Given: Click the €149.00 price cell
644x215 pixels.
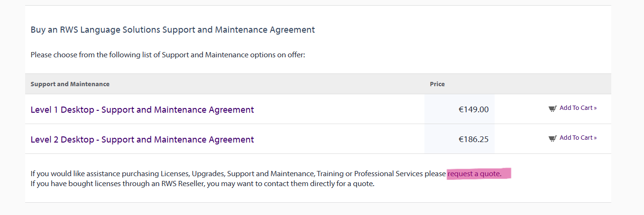Looking at the screenshot, I should 473,110.
